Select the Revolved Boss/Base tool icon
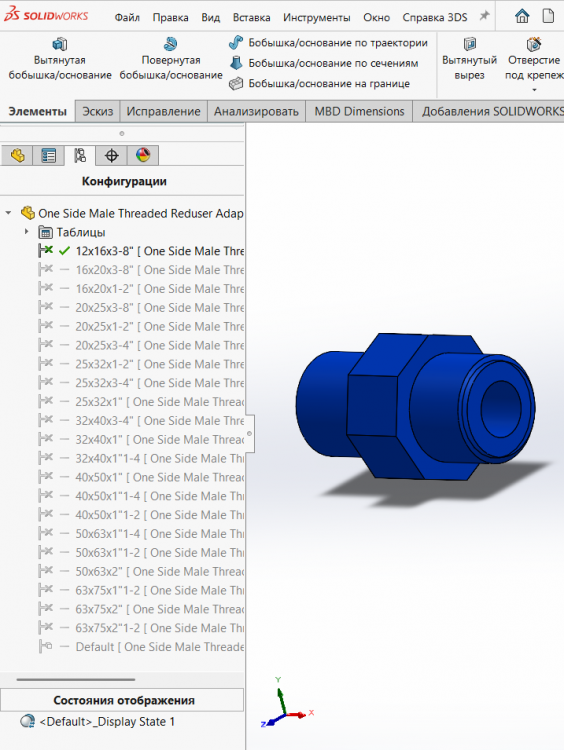Screen dimensions: 564x750 [170, 44]
